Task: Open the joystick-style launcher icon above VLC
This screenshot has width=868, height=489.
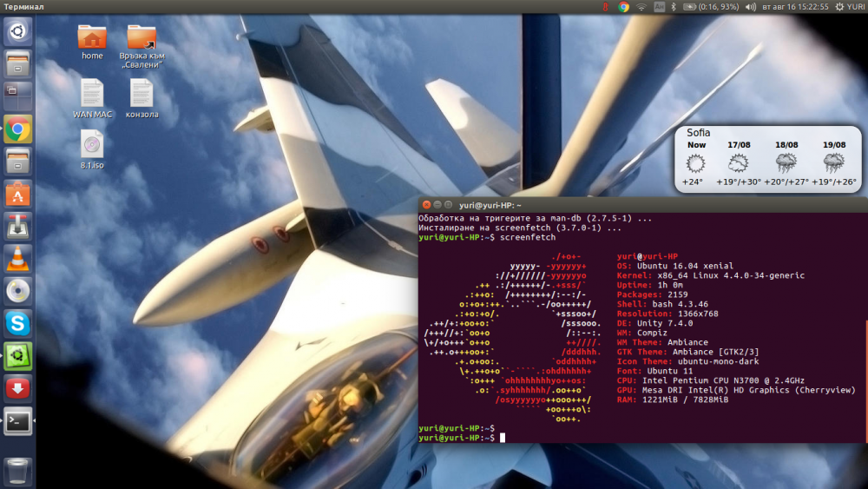Action: pyautogui.click(x=17, y=226)
